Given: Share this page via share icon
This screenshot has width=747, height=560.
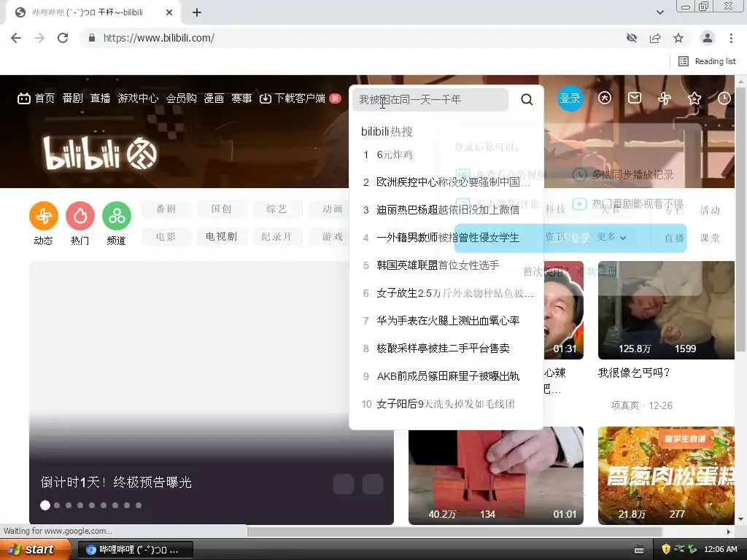Looking at the screenshot, I should [655, 38].
